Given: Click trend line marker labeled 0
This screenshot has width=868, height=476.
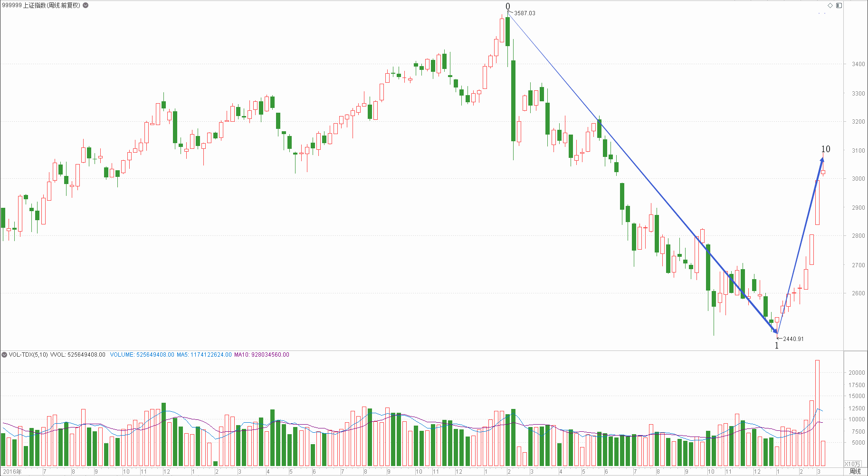Looking at the screenshot, I should (508, 7).
